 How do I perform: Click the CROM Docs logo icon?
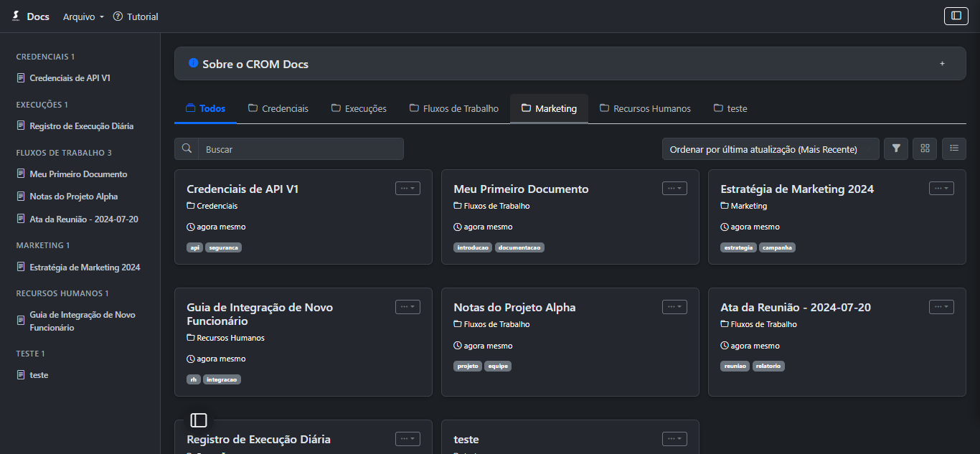pyautogui.click(x=16, y=16)
